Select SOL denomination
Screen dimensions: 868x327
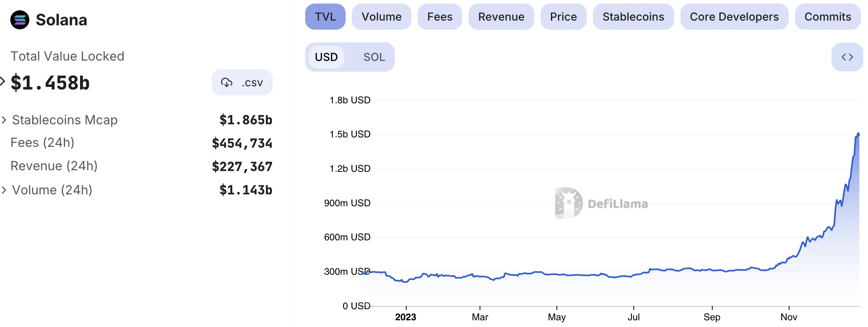point(374,57)
